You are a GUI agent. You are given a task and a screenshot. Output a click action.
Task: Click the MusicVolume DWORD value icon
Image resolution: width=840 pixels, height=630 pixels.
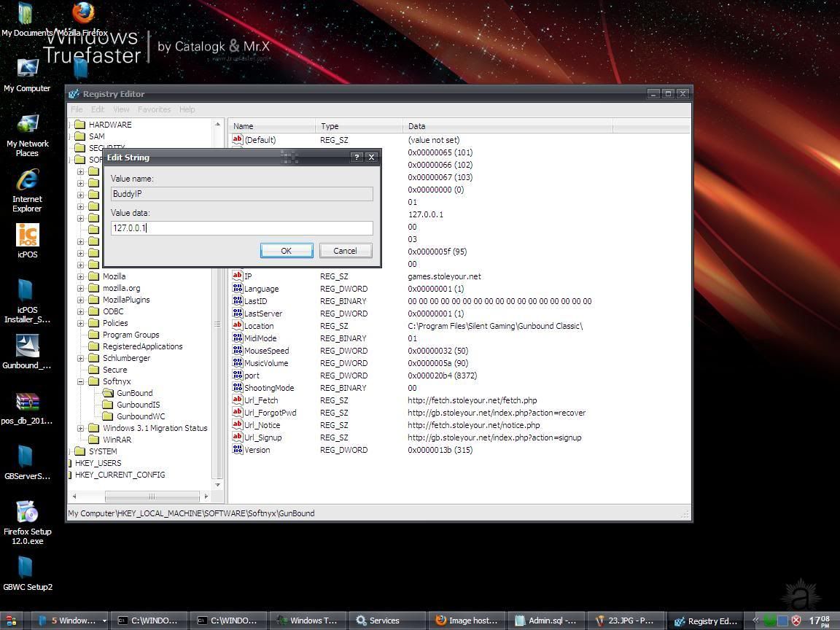point(237,363)
